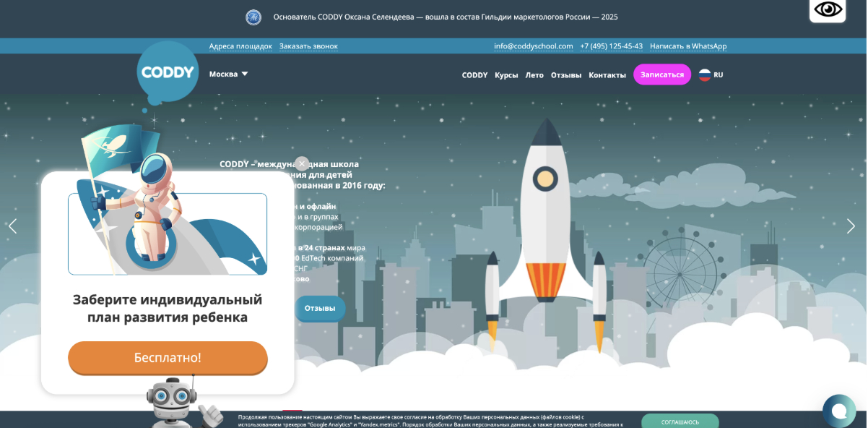Toggle accessibility eye icon
This screenshot has height=428, width=868.
[828, 9]
